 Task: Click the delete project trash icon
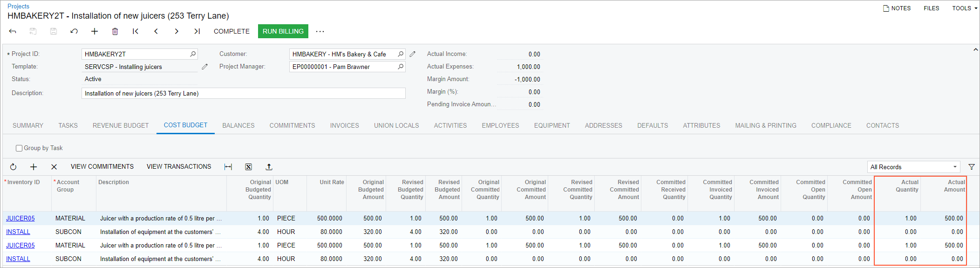point(115,31)
